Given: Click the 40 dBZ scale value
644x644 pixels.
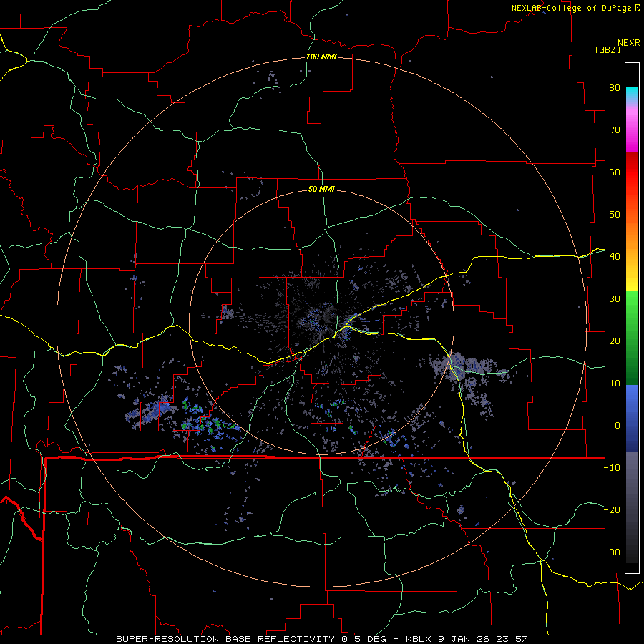Looking at the screenshot, I should point(615,257).
